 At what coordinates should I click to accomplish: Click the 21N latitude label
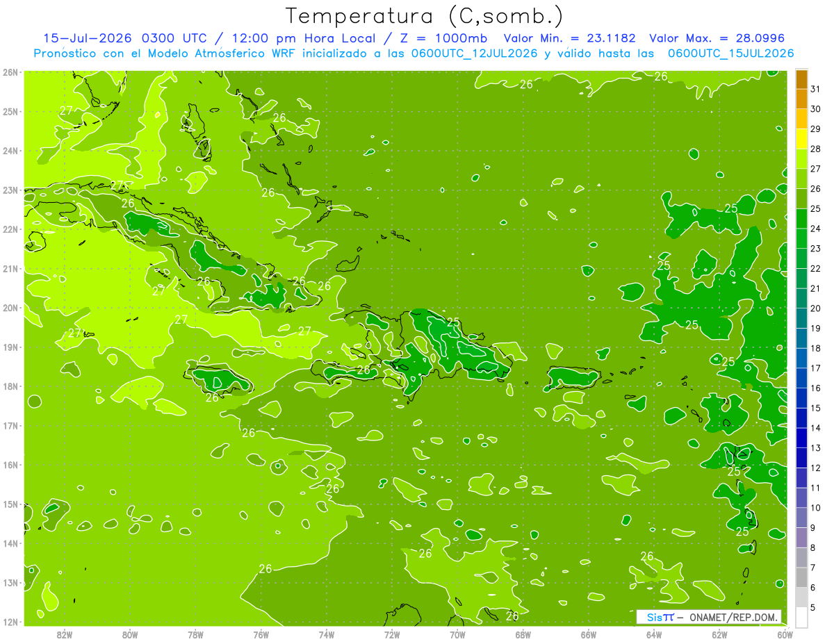10,269
